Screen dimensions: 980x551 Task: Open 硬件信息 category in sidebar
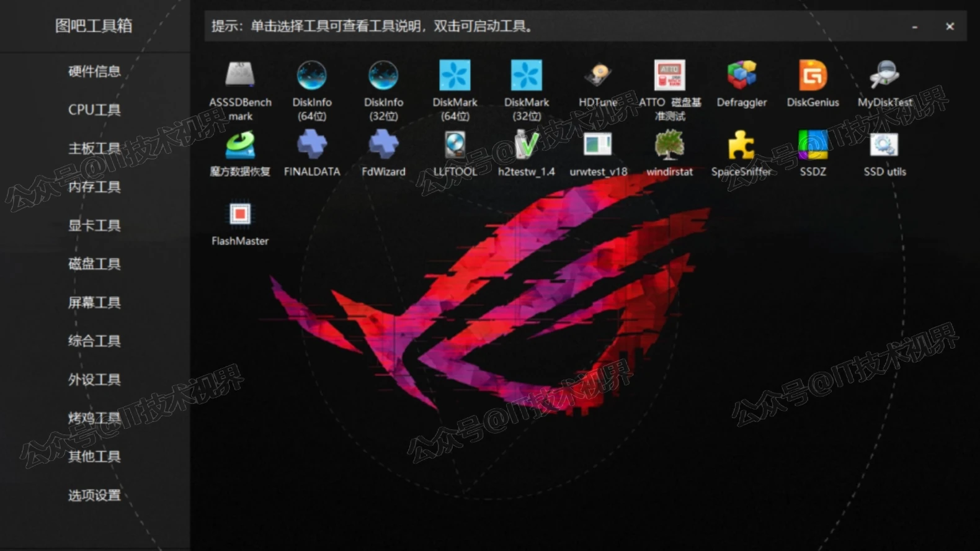coord(94,71)
